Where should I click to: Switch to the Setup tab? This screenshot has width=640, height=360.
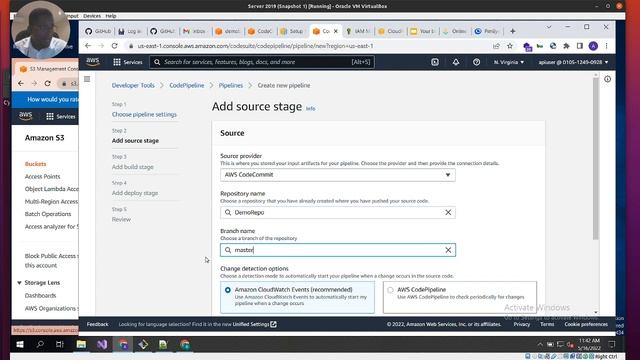[293, 31]
